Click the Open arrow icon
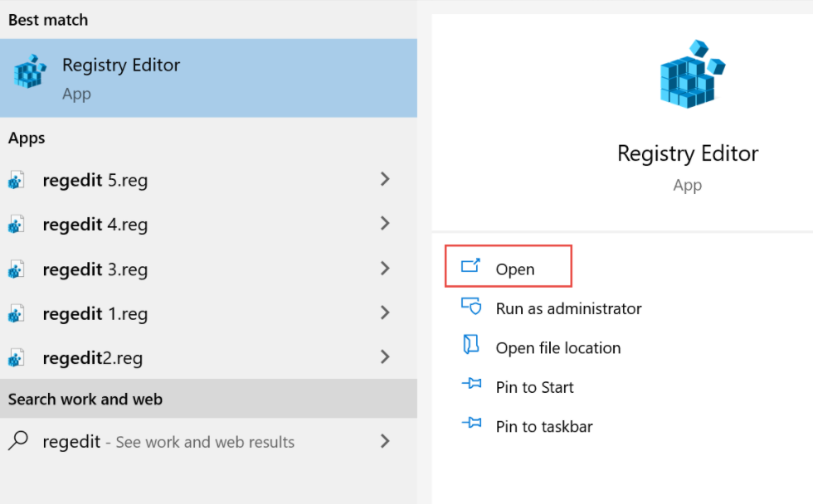813x504 pixels. [x=471, y=266]
